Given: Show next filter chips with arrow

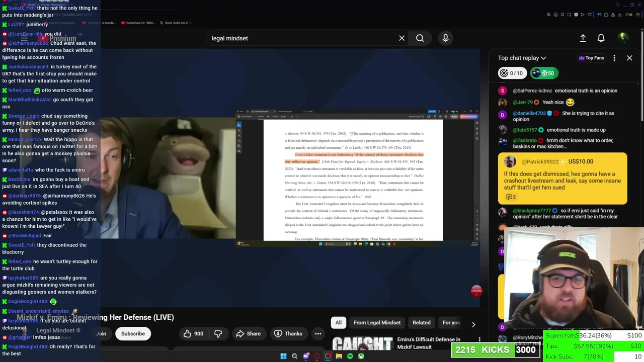Looking at the screenshot, I should tap(473, 324).
